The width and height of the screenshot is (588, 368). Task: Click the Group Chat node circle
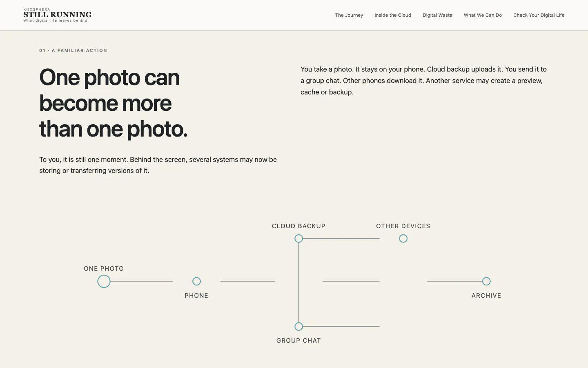tap(298, 326)
